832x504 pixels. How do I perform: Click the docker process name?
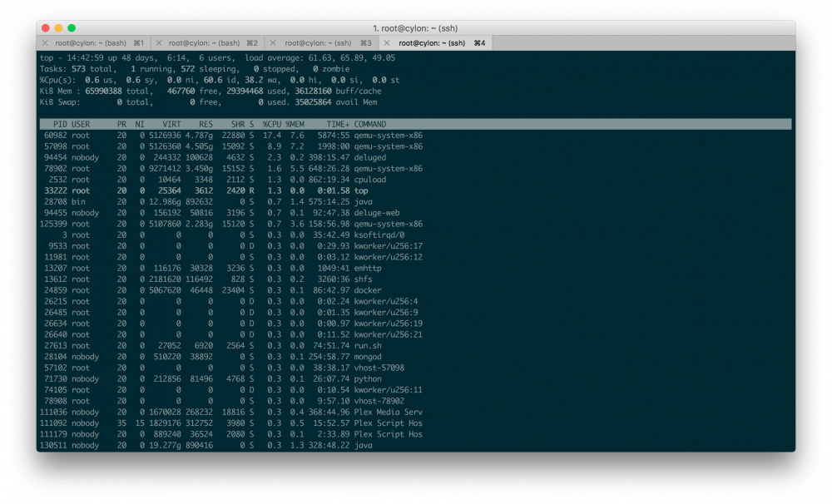(x=367, y=291)
